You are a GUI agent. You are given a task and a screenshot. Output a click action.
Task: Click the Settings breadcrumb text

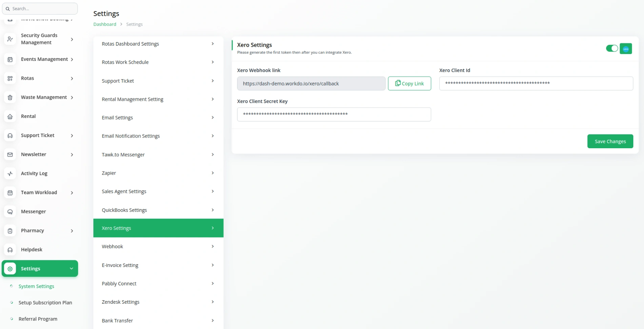(x=134, y=24)
